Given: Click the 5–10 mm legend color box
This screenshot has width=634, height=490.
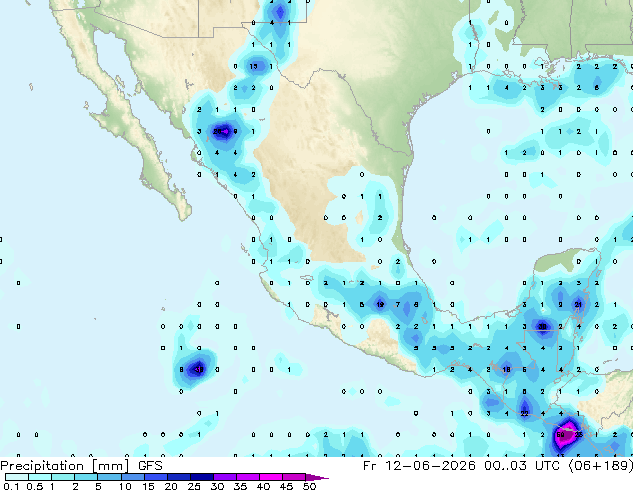Looking at the screenshot, I should (109, 477).
